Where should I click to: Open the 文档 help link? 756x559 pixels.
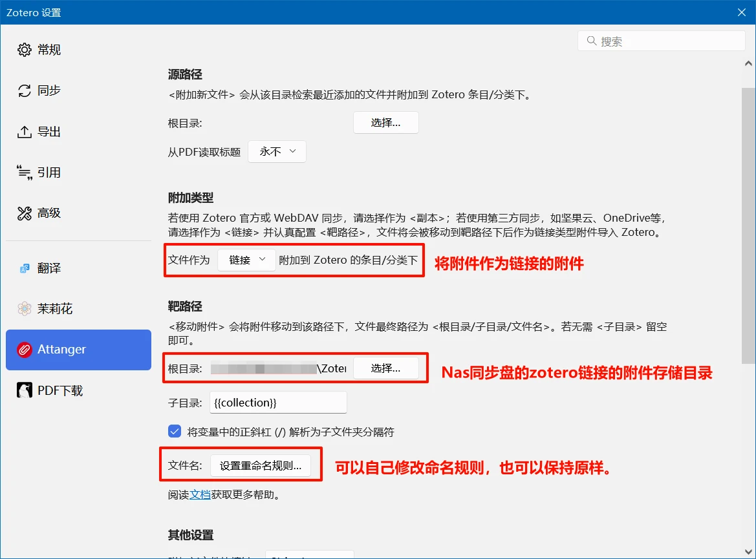(x=200, y=495)
